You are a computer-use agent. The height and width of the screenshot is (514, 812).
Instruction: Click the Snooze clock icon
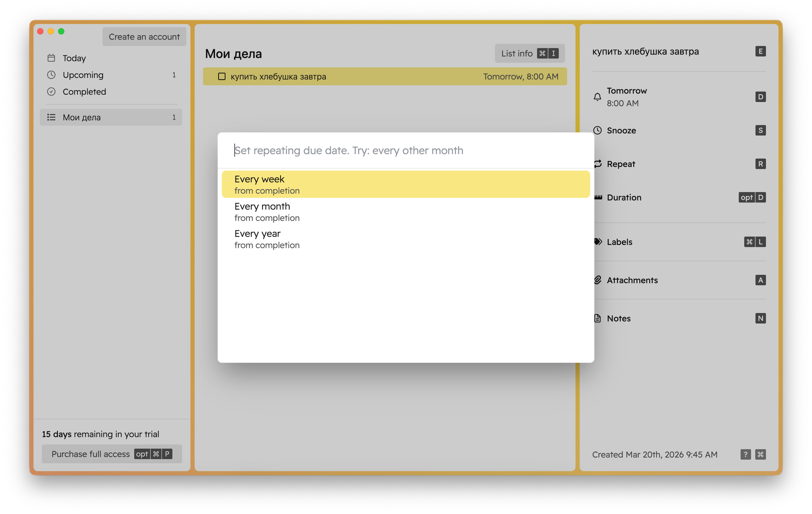pyautogui.click(x=597, y=130)
